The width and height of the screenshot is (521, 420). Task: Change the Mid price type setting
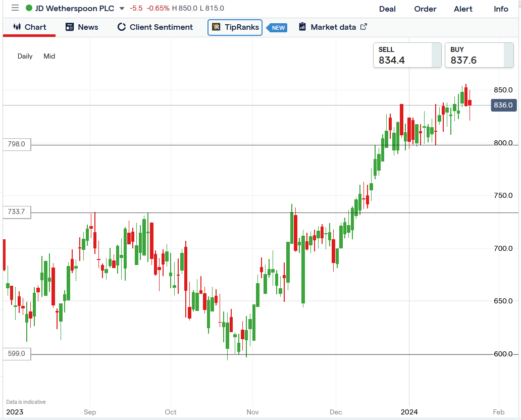click(x=49, y=56)
